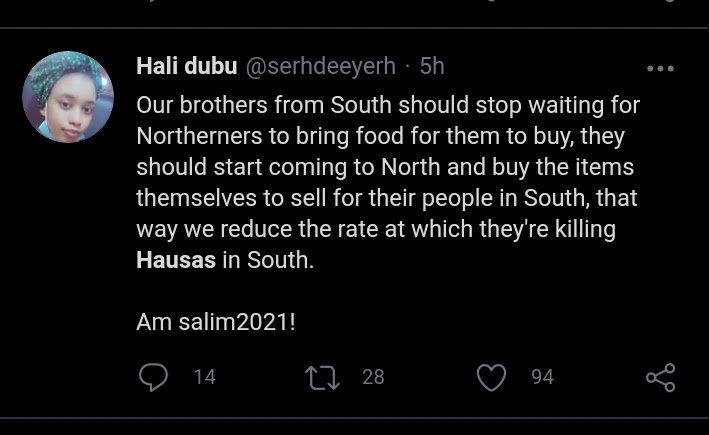Image resolution: width=709 pixels, height=435 pixels.
Task: View Hali dubu's profile picture
Action: [x=68, y=97]
